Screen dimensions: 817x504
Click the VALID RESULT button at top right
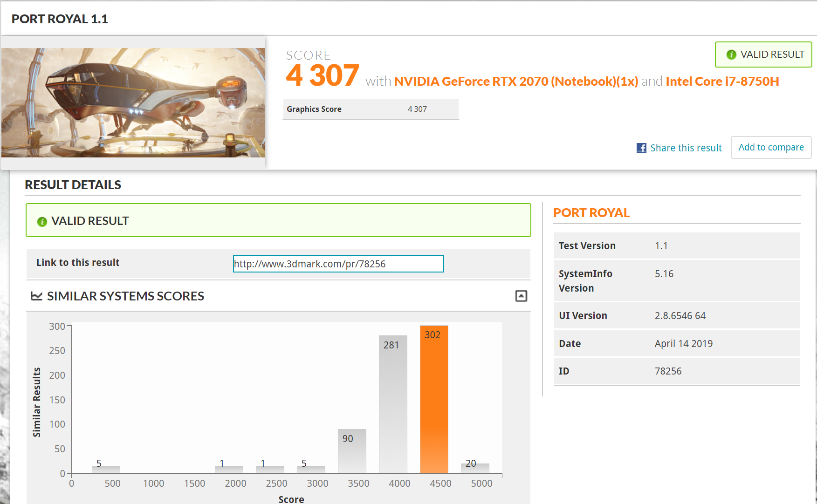tap(763, 54)
